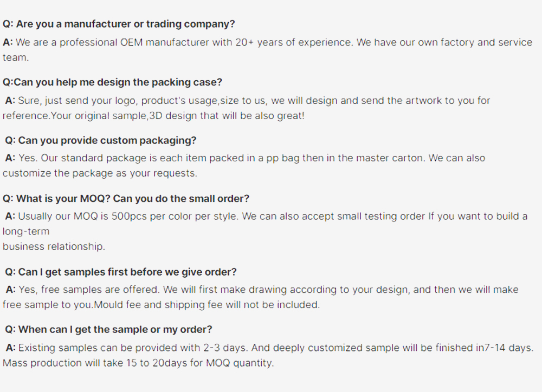Click the bold A: label before Usually
Image resolution: width=542 pixels, height=392 pixels.
[10, 216]
